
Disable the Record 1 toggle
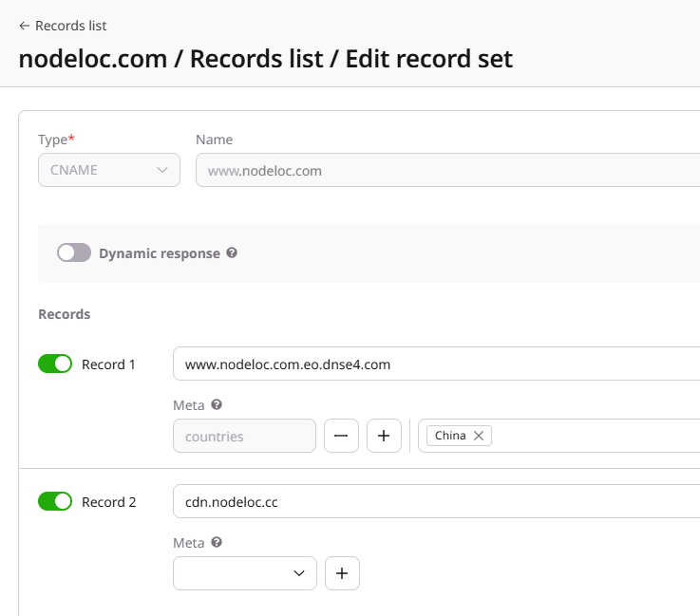55,364
